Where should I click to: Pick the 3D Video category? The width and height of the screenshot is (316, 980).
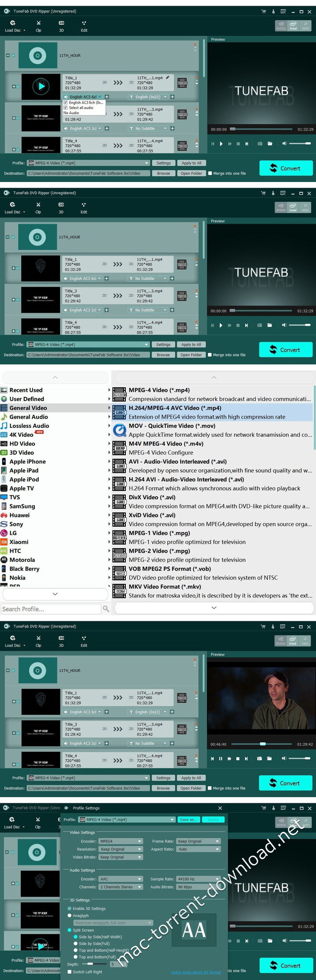click(21, 453)
